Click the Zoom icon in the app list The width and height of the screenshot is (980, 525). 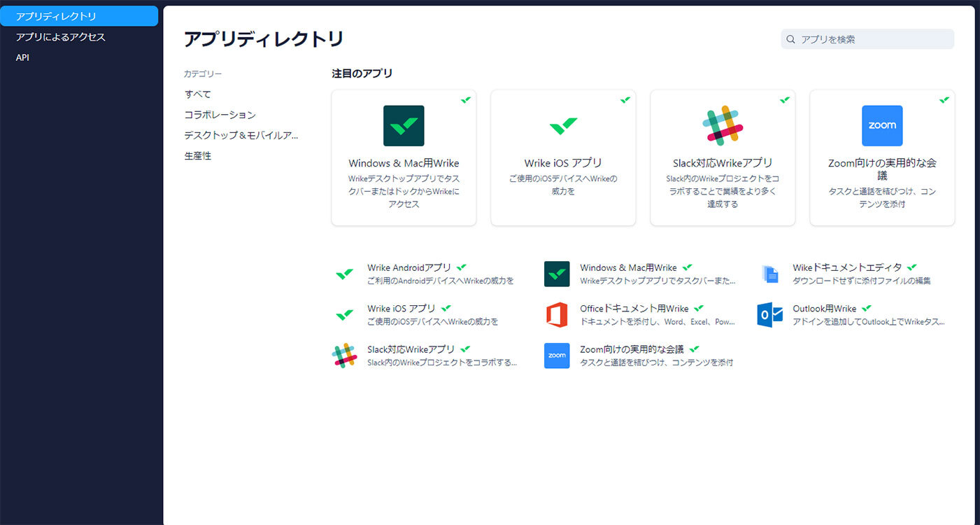(x=557, y=356)
